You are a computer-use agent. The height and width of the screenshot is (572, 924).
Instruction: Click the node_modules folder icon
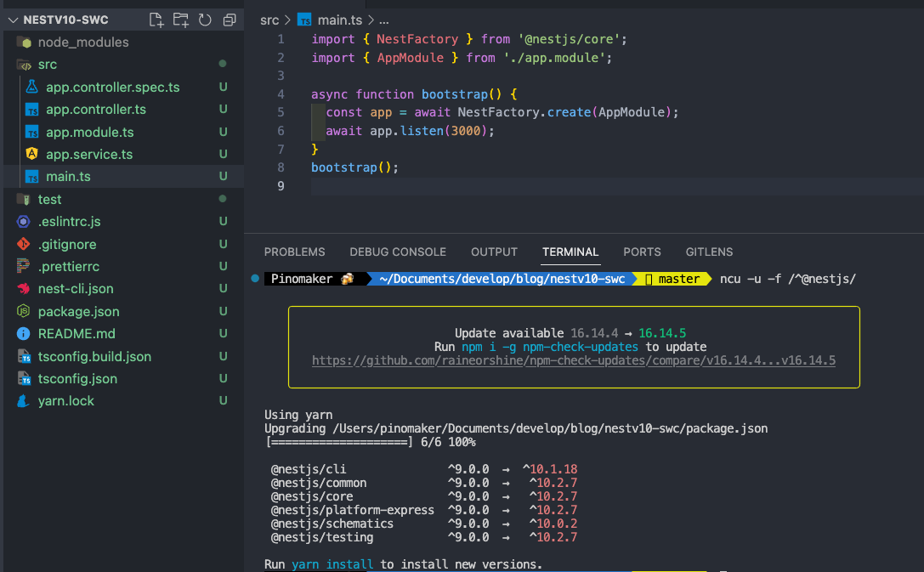pos(24,42)
